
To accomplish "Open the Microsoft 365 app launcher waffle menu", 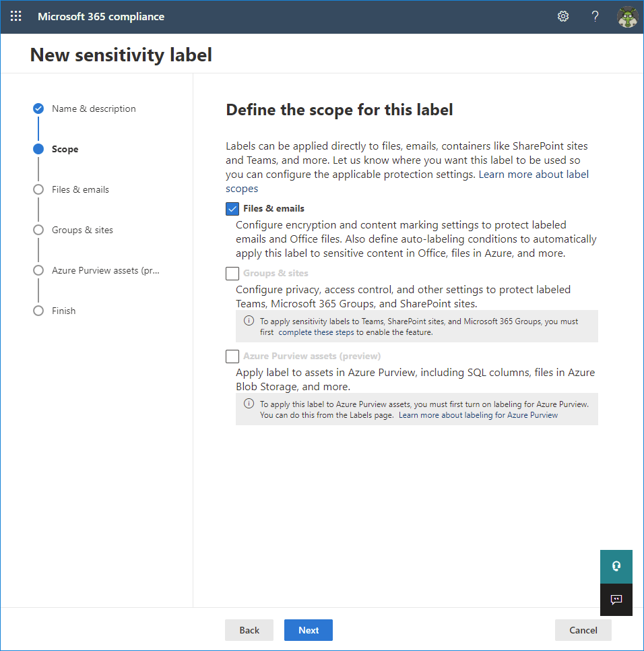I will (15, 16).
